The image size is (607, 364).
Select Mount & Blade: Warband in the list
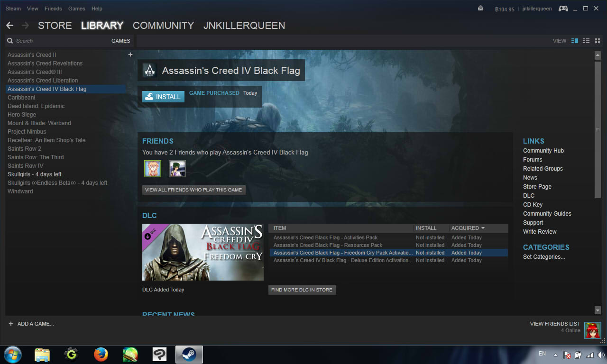click(39, 123)
